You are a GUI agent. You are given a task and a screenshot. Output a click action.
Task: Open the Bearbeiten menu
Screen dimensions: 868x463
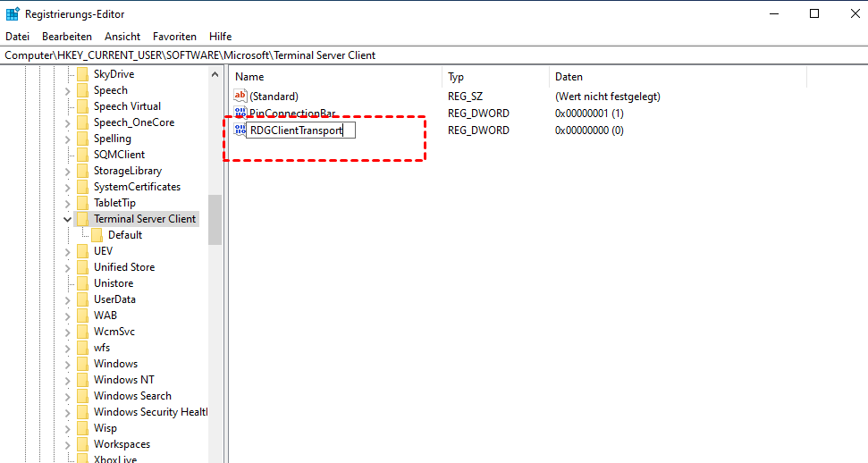click(67, 37)
